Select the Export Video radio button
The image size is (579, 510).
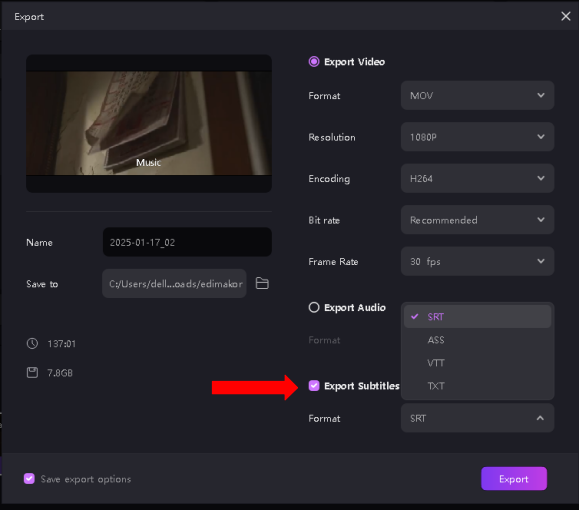point(314,62)
